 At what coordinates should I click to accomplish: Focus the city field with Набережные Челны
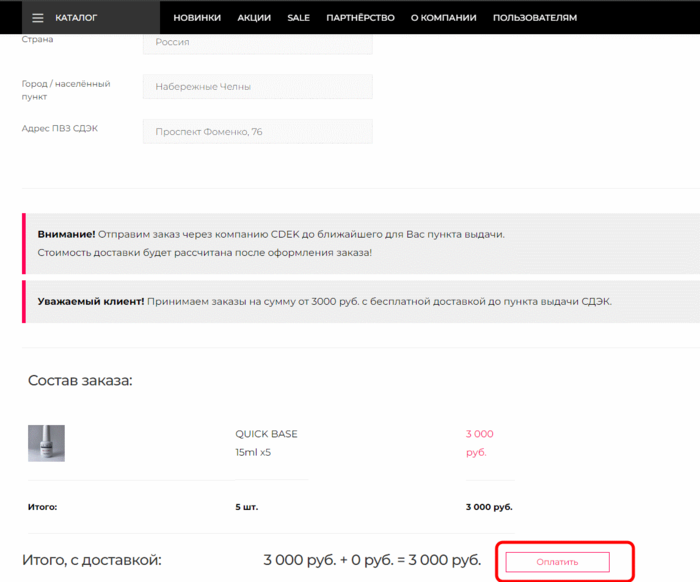tap(257, 87)
